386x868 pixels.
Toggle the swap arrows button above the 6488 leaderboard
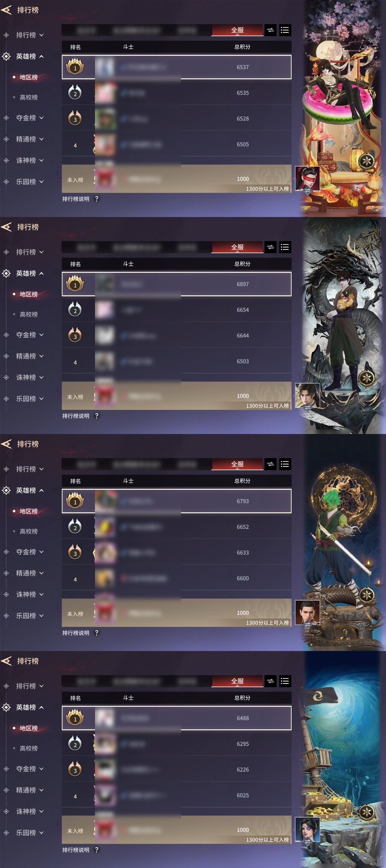271,681
